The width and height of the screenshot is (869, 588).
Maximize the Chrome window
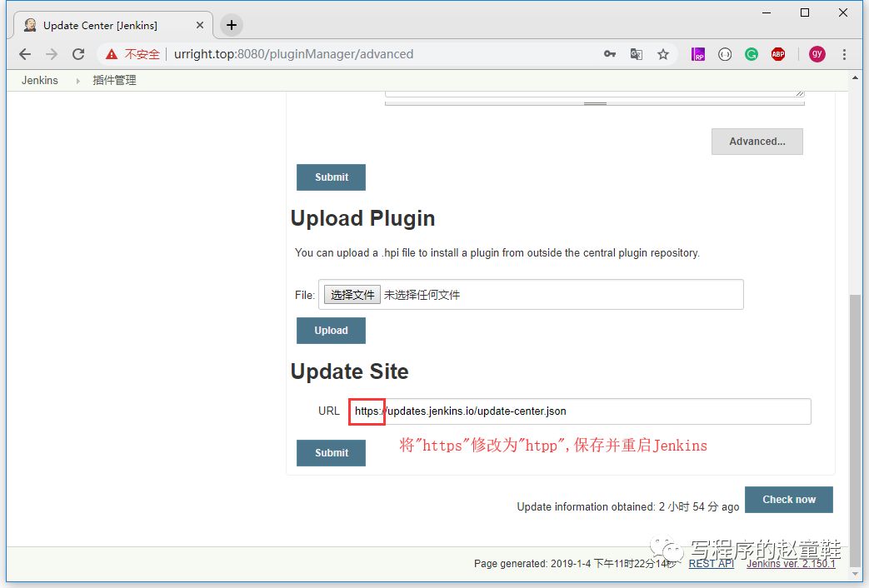(x=805, y=12)
